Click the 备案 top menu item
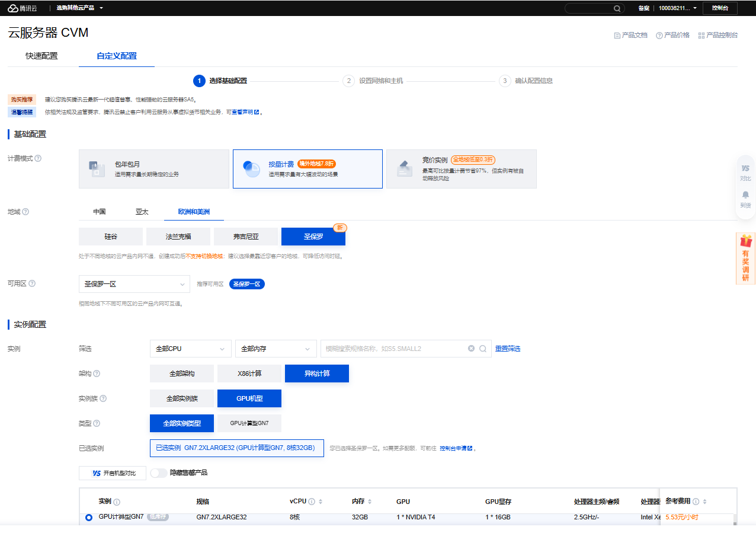 (x=644, y=8)
